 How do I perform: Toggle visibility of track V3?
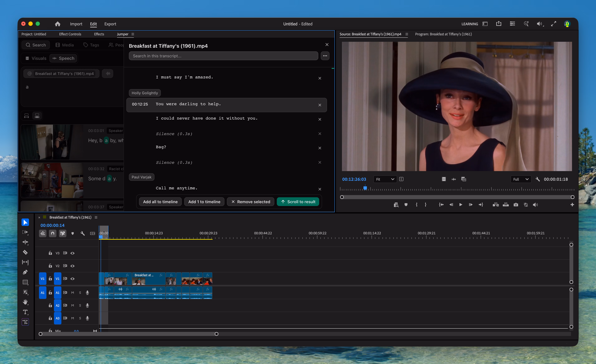pos(72,253)
